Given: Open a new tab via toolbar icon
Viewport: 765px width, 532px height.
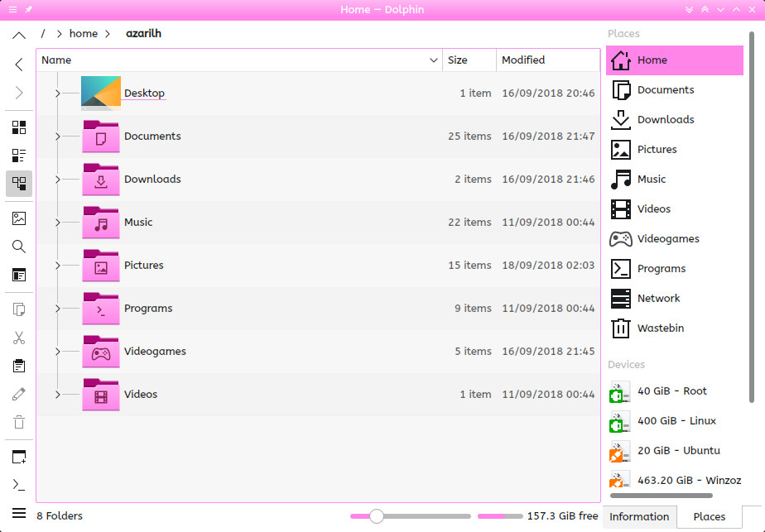Looking at the screenshot, I should (19, 457).
